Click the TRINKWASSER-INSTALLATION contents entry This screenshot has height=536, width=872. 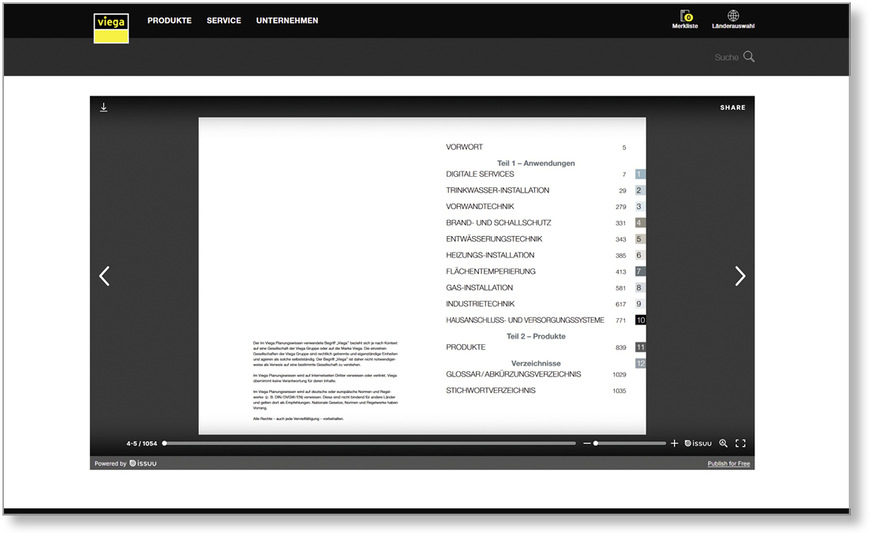tap(497, 190)
